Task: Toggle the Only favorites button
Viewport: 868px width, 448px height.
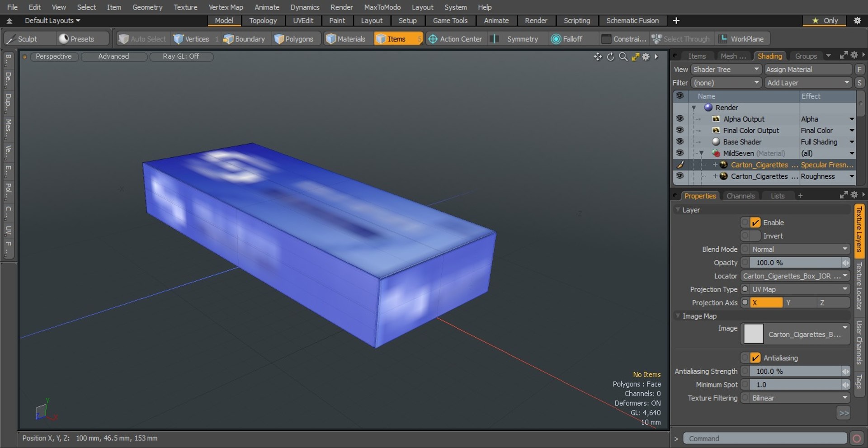Action: [825, 20]
